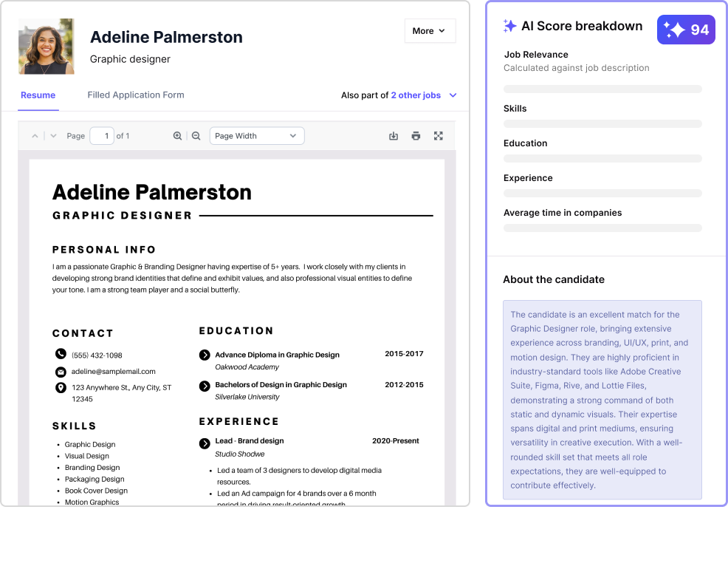Zoom out of the resume

[196, 136]
